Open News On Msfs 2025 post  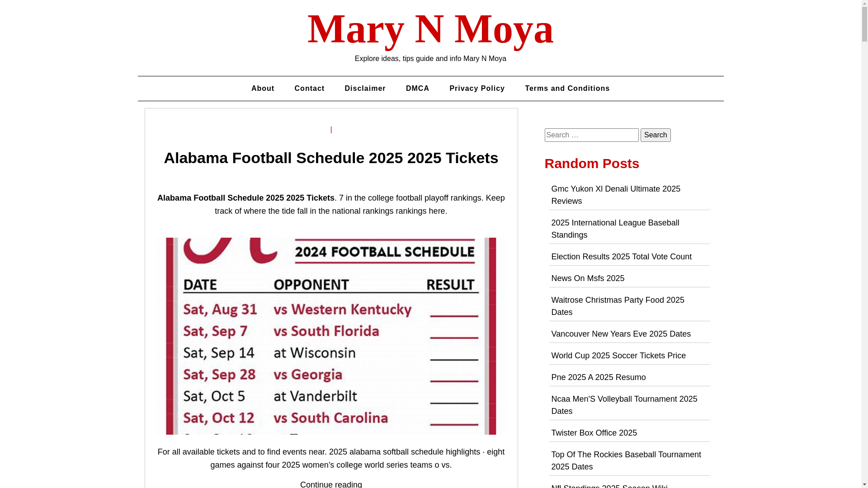click(x=587, y=278)
